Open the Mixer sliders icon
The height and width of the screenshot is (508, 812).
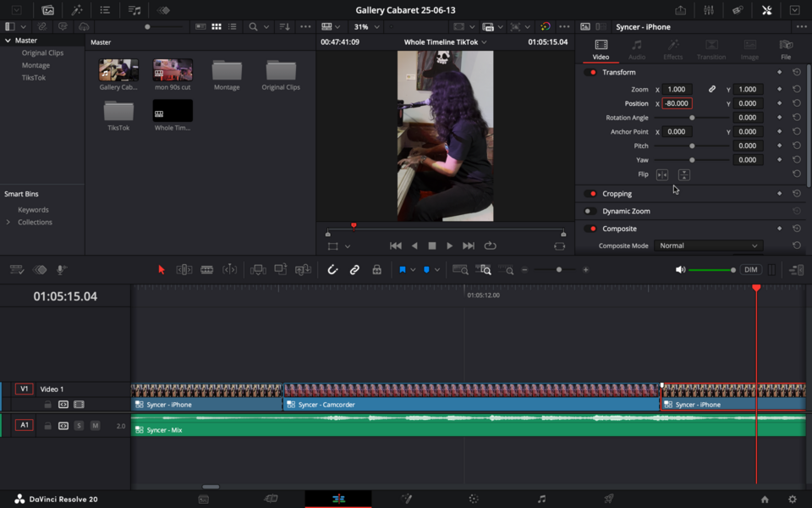pyautogui.click(x=709, y=10)
